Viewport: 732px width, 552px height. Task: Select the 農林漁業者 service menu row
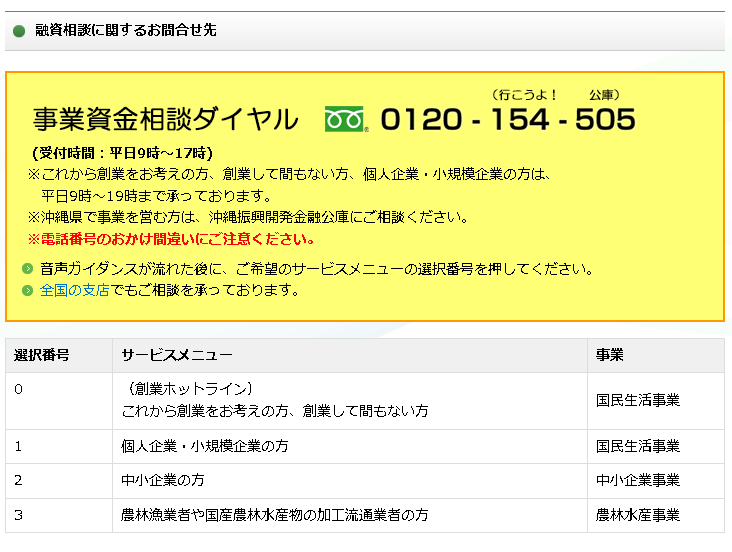[x=275, y=515]
